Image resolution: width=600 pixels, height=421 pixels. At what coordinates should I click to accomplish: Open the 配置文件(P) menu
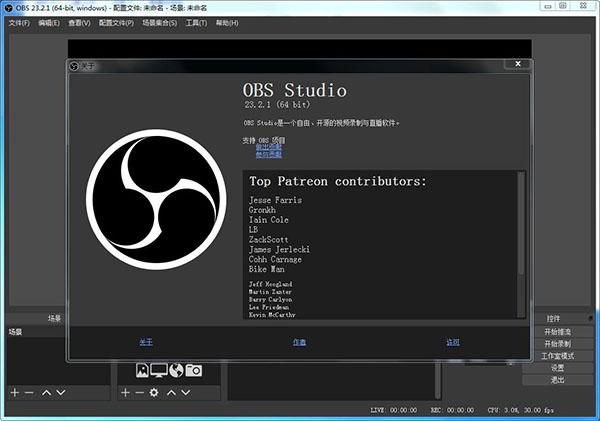click(x=116, y=23)
